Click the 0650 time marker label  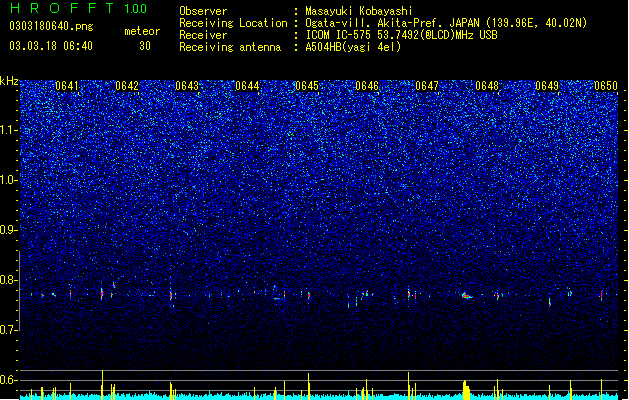point(606,86)
